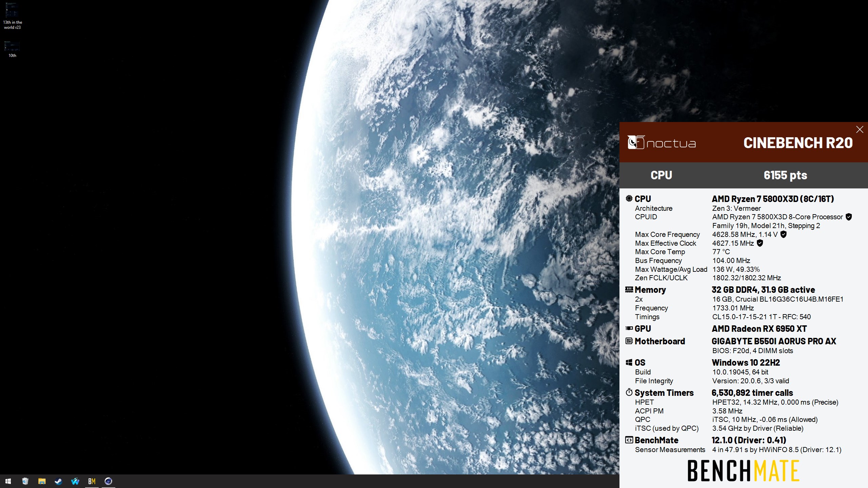The height and width of the screenshot is (488, 868).
Task: Open the Windows Start menu
Action: point(8,481)
